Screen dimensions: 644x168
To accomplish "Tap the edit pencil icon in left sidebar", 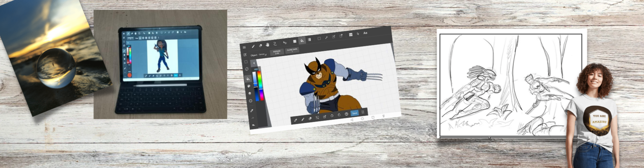I will pos(245,55).
